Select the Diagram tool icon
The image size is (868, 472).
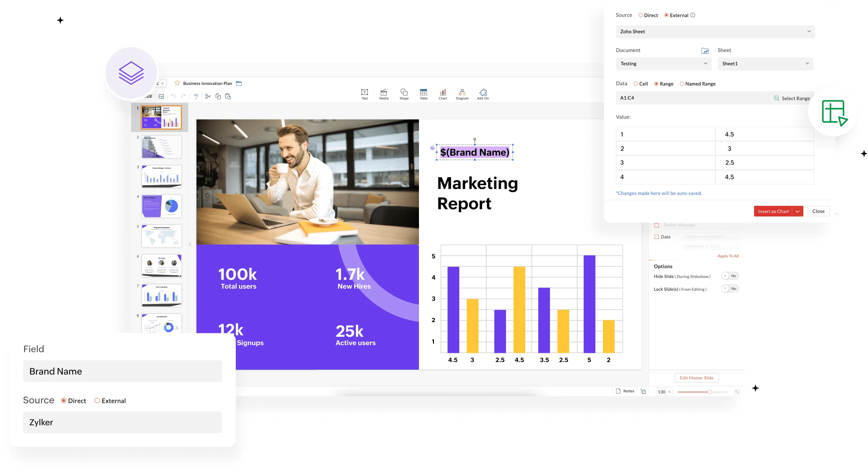click(x=462, y=94)
